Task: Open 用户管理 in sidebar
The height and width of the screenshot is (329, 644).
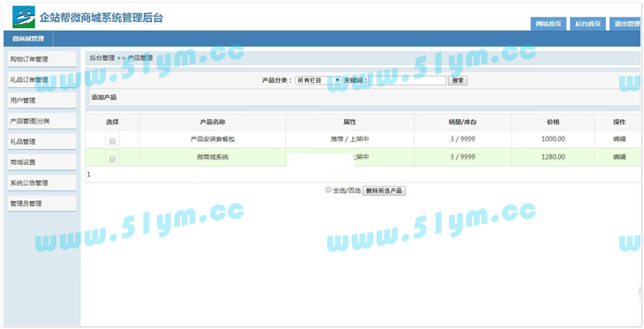Action: point(41,101)
